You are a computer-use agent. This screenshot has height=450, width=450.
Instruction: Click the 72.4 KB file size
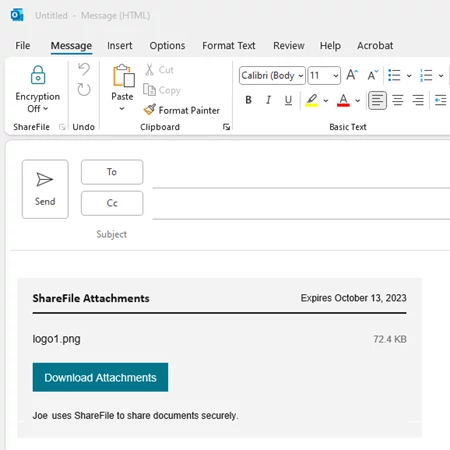[x=390, y=339]
